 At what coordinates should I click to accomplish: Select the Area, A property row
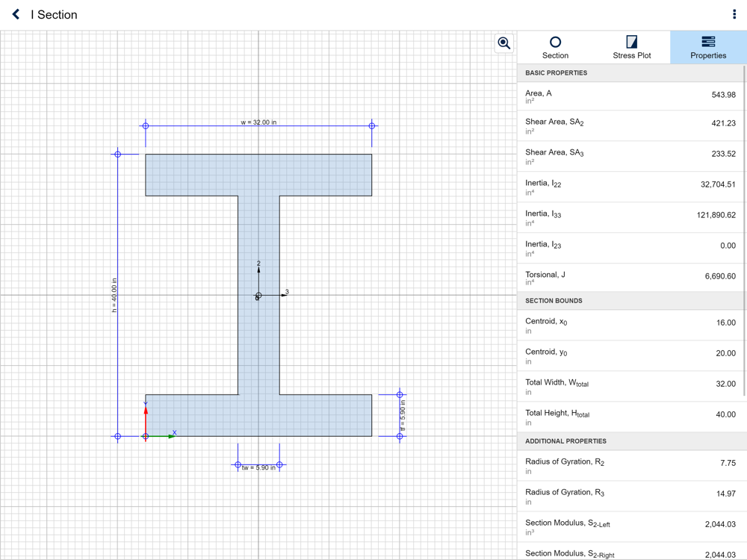630,96
